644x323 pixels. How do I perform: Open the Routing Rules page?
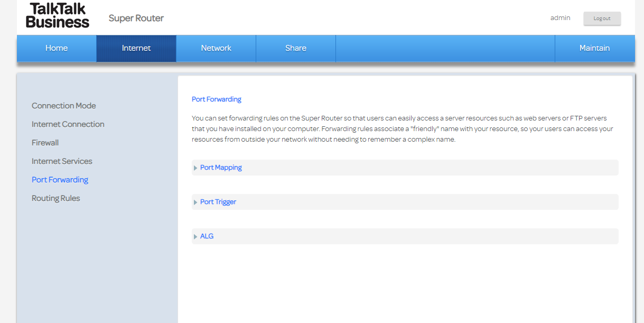(x=55, y=198)
